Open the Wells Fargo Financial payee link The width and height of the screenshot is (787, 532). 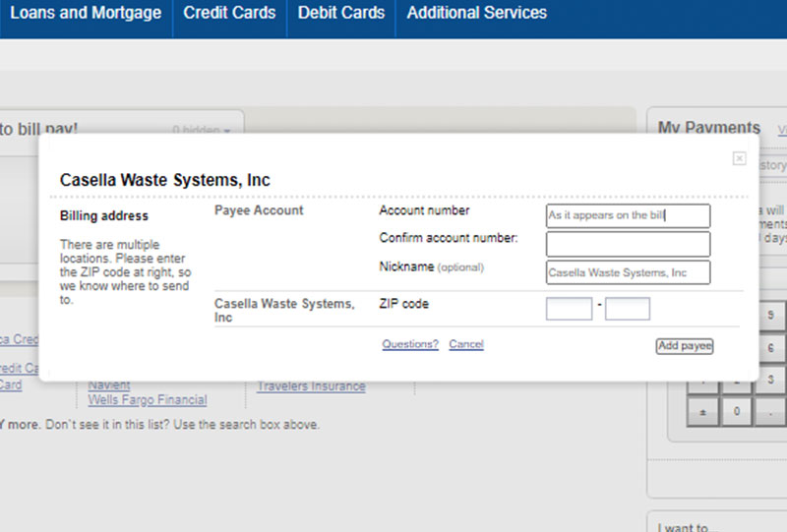(148, 400)
